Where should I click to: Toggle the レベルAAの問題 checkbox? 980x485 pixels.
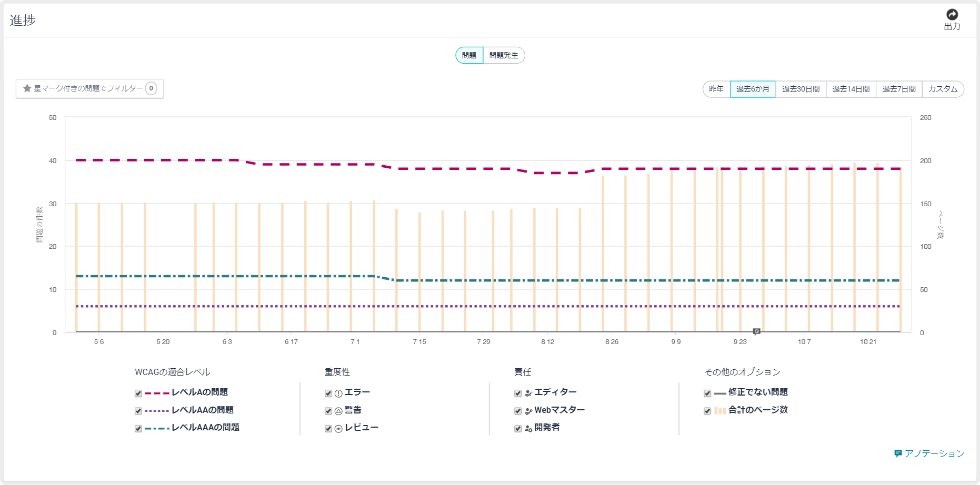point(138,411)
